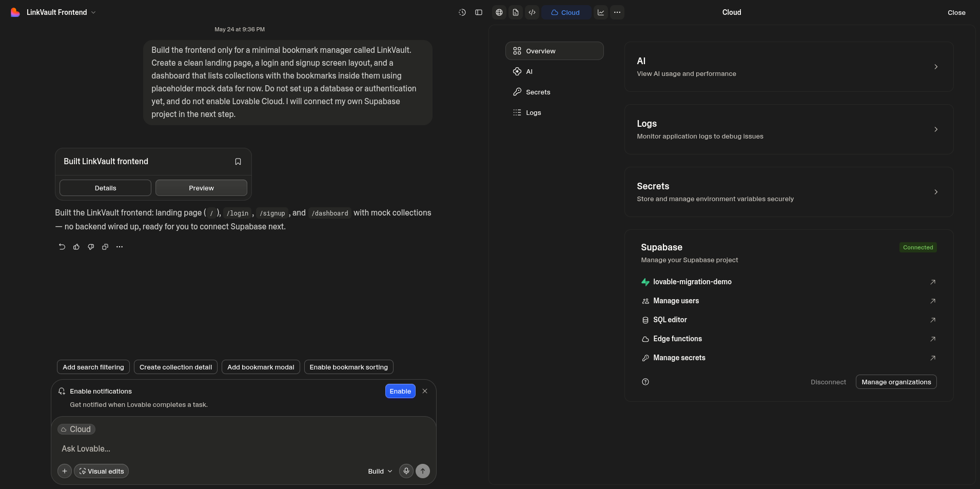The image size is (980, 489).
Task: Dismiss the notifications banner
Action: point(425,391)
